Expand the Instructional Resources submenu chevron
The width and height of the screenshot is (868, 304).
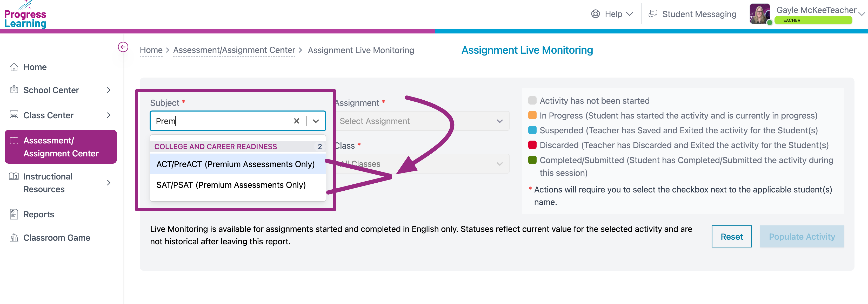pos(109,182)
